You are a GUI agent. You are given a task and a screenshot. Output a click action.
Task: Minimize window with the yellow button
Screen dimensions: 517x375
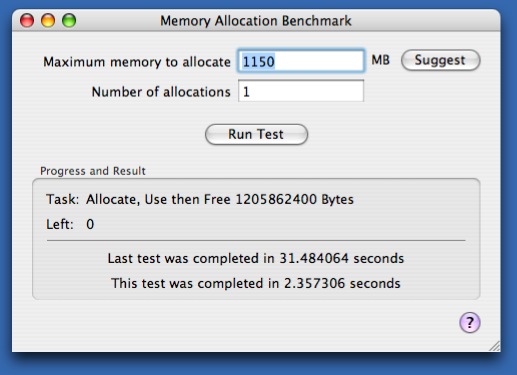click(48, 20)
